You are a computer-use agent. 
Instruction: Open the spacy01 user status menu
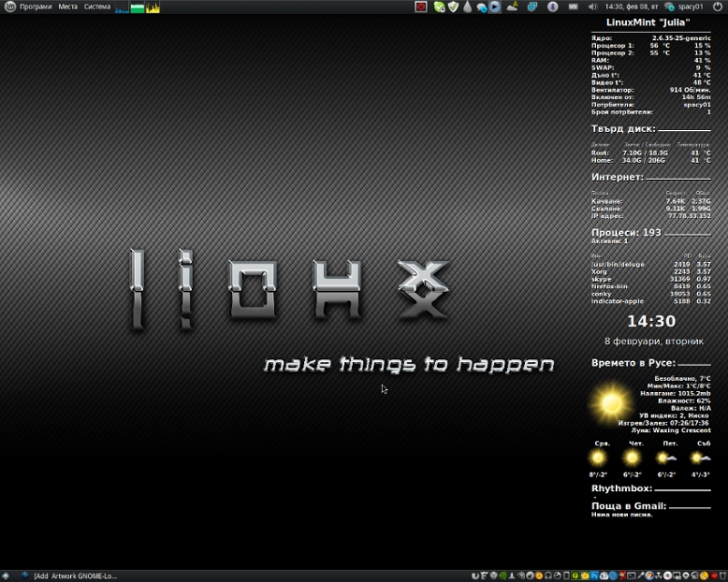pos(683,6)
